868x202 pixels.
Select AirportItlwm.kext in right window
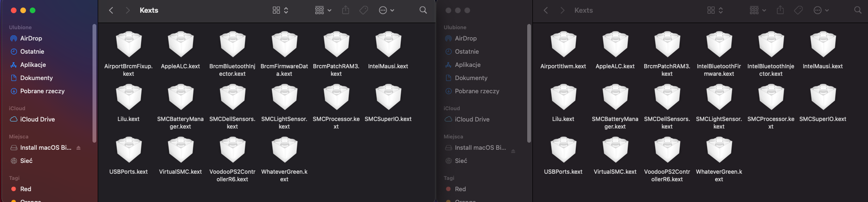(563, 50)
